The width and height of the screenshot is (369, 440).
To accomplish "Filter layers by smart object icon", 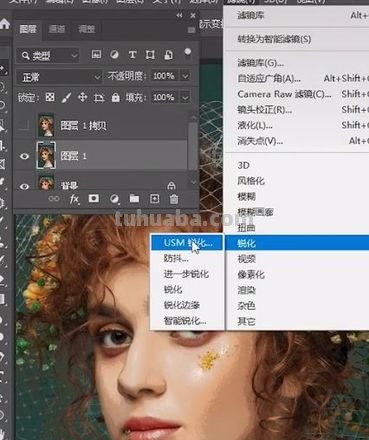I will click(168, 54).
